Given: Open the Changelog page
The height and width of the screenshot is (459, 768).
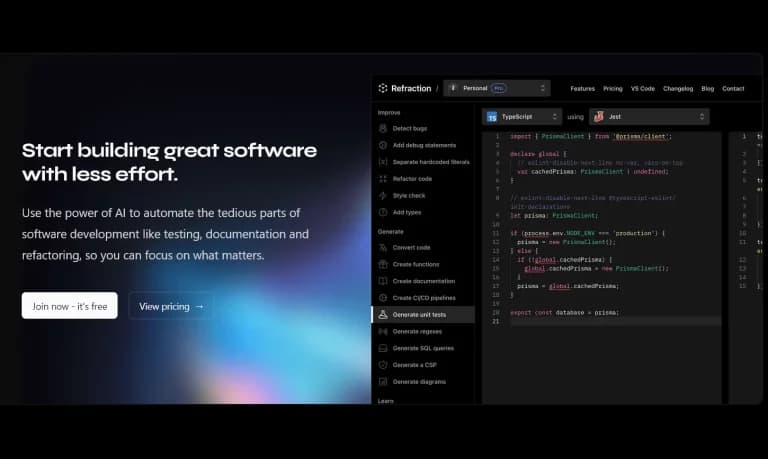Looking at the screenshot, I should (x=678, y=89).
